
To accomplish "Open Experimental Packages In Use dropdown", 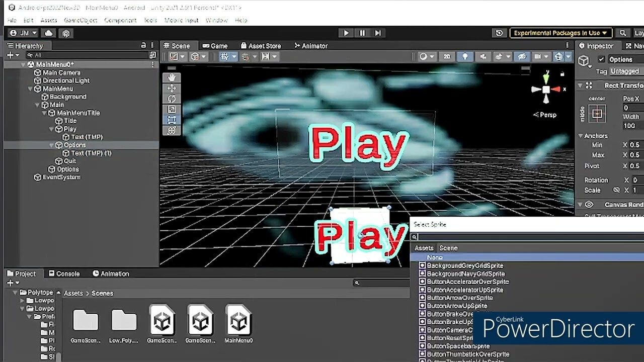I will point(561,33).
